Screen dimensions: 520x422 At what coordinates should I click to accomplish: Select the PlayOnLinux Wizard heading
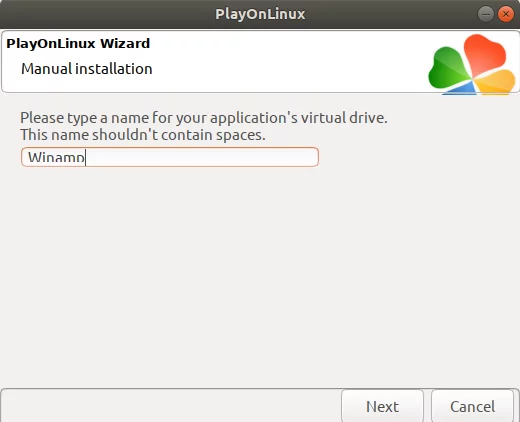78,43
